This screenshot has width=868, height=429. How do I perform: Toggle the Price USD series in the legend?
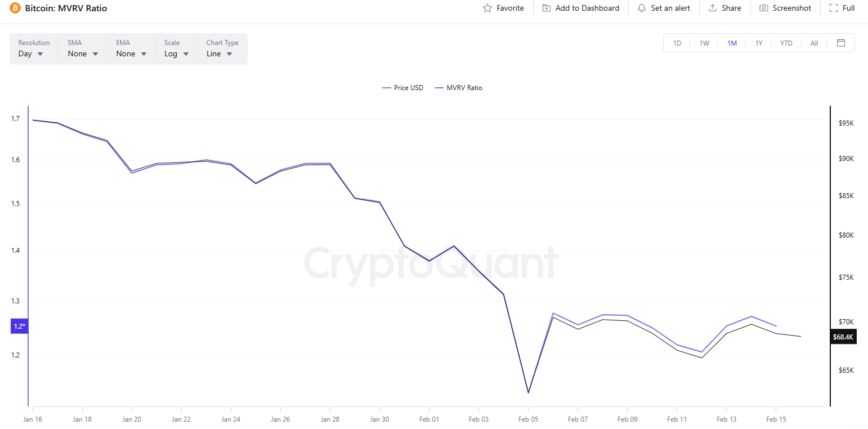click(x=402, y=87)
